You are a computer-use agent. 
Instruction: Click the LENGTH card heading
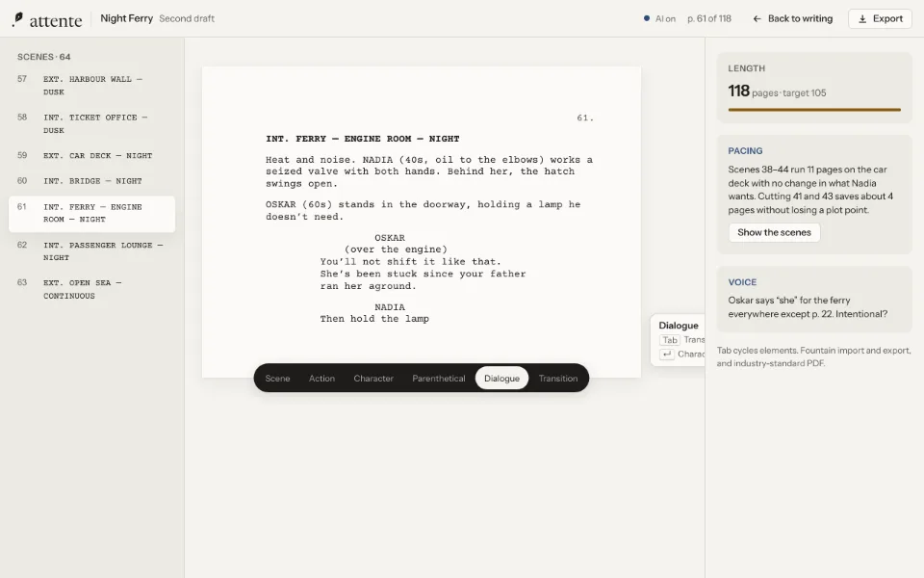tap(747, 68)
